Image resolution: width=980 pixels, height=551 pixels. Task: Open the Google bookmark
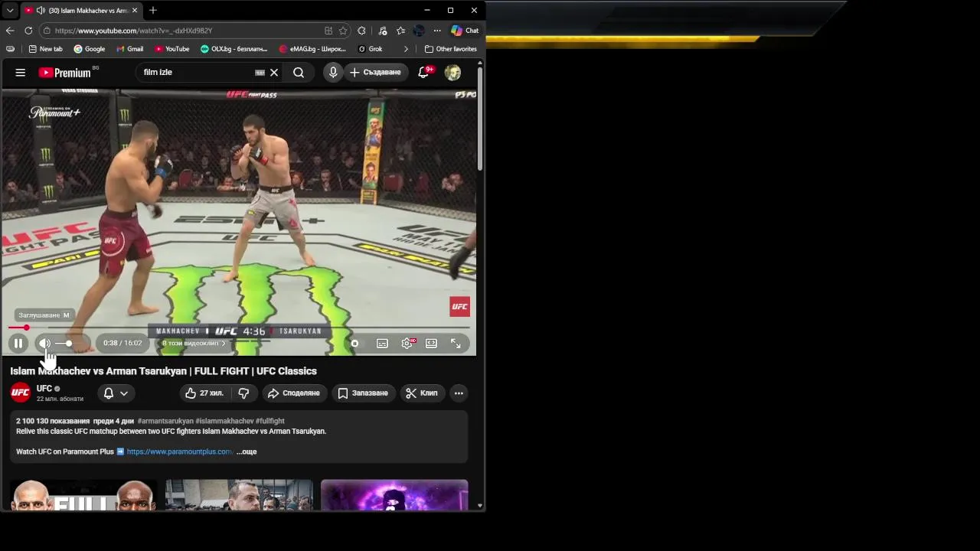click(x=90, y=49)
